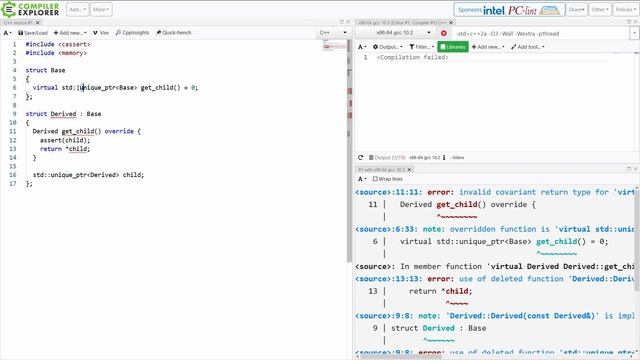Click the editor minimap thumbnail
The height and width of the screenshot is (360, 640).
point(334,44)
